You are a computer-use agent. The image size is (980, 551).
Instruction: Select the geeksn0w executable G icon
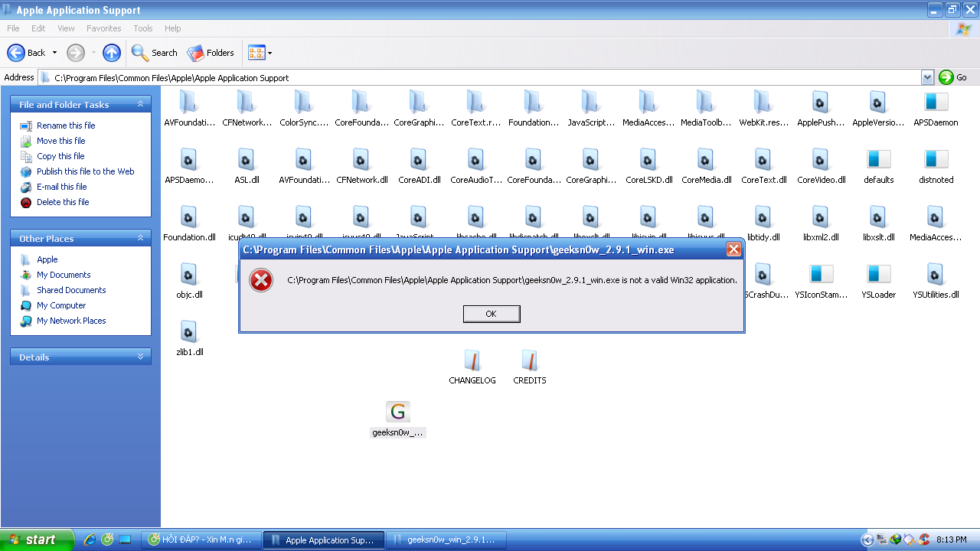tap(398, 412)
